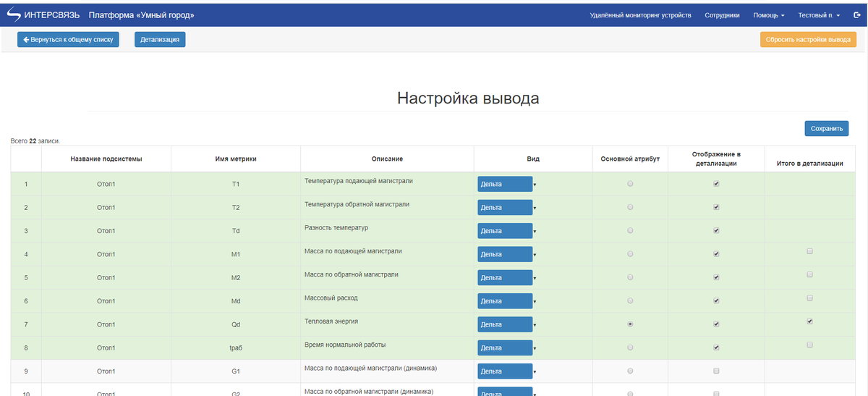Enable the Итого в детализации checkbox for tраб
The width and height of the screenshot is (868, 396).
click(809, 345)
